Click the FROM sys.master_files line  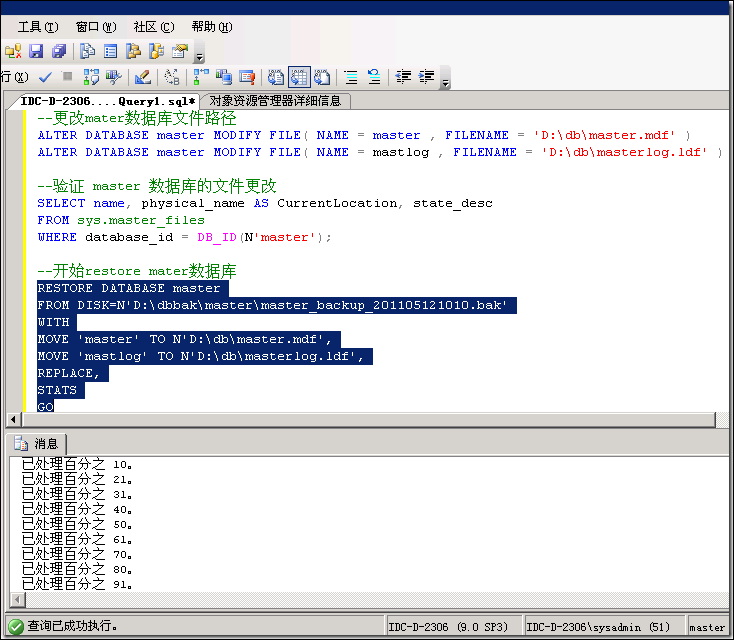point(121,220)
